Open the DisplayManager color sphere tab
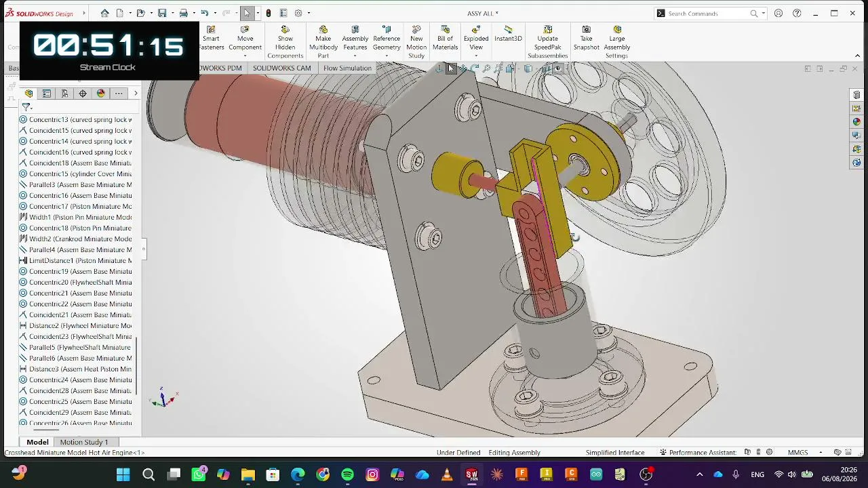868x488 pixels. [x=101, y=94]
